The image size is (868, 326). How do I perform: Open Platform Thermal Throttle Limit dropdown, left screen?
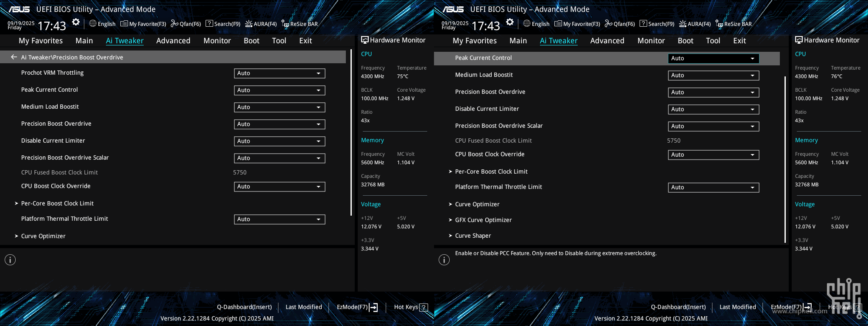pos(280,219)
